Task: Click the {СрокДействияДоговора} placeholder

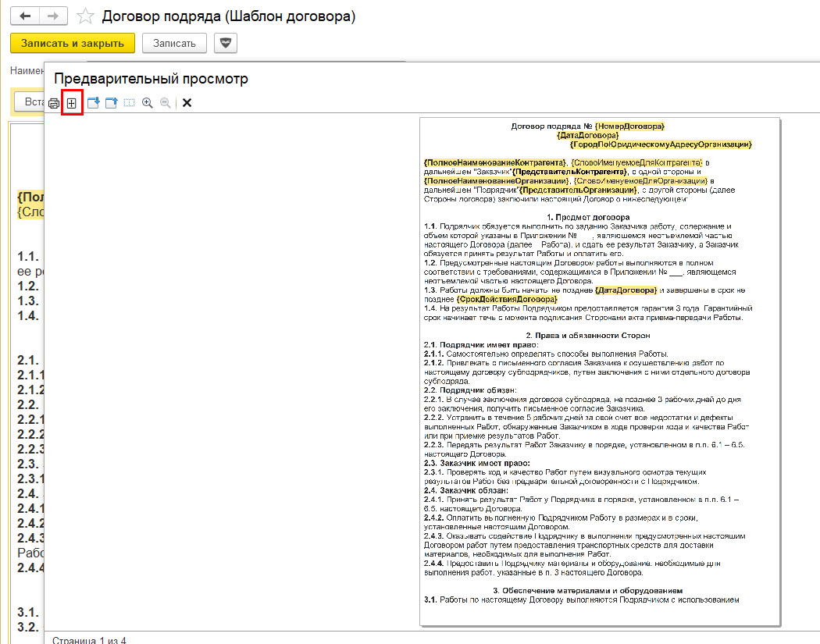Action: pos(507,299)
